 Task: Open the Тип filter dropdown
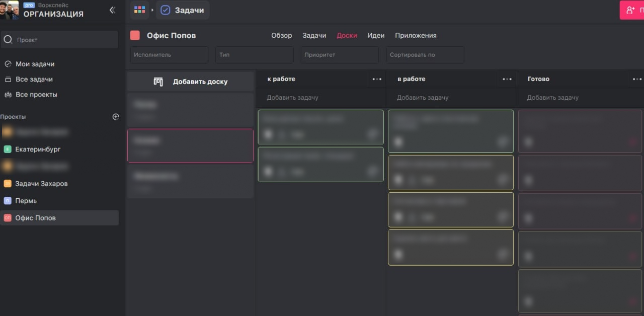(254, 55)
